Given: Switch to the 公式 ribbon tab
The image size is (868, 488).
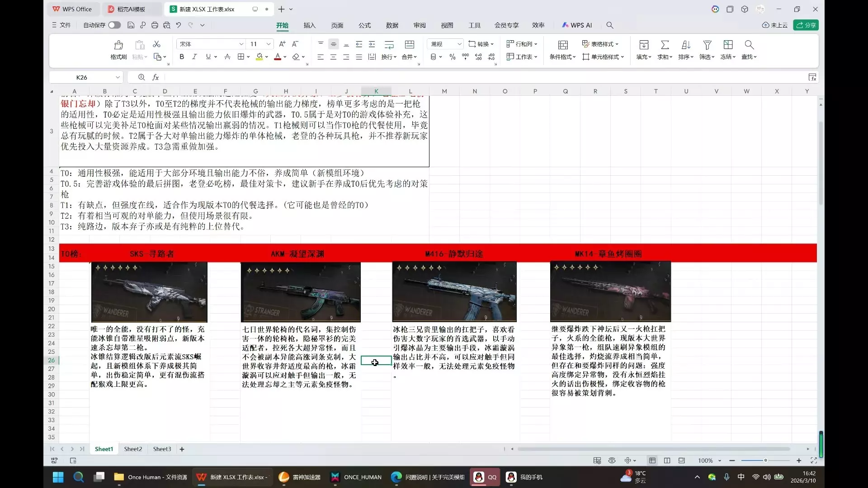Looking at the screenshot, I should coord(364,25).
